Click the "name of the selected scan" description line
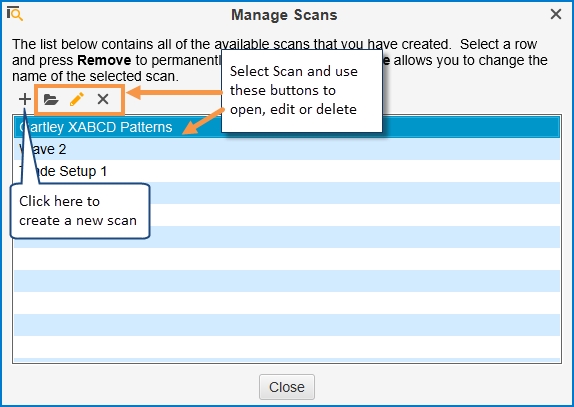 (x=95, y=76)
